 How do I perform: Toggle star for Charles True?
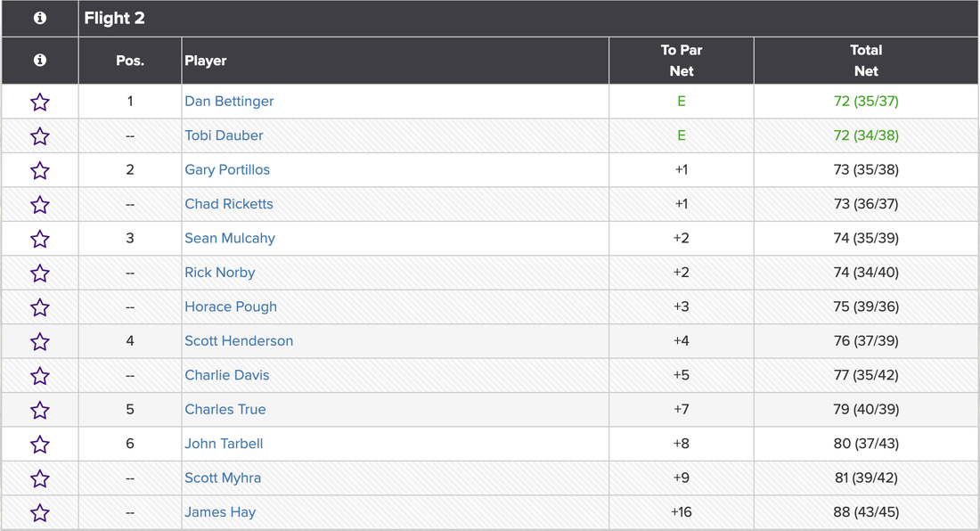(40, 410)
